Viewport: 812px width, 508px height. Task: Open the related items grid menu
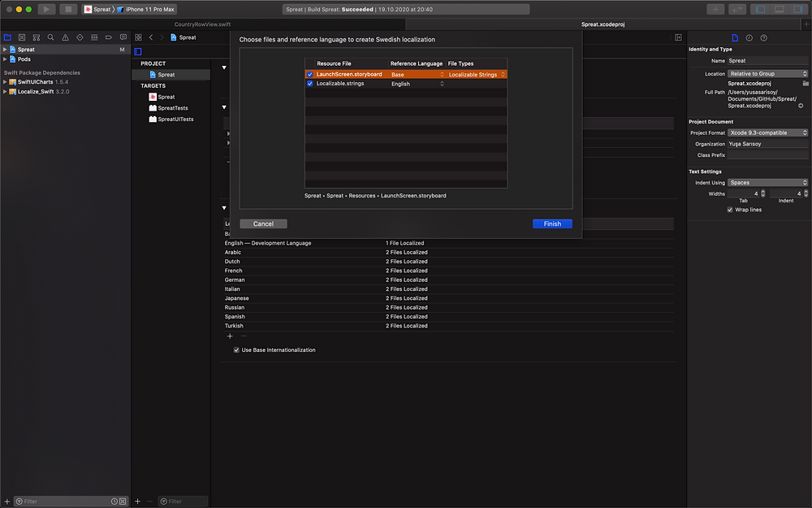pyautogui.click(x=138, y=37)
